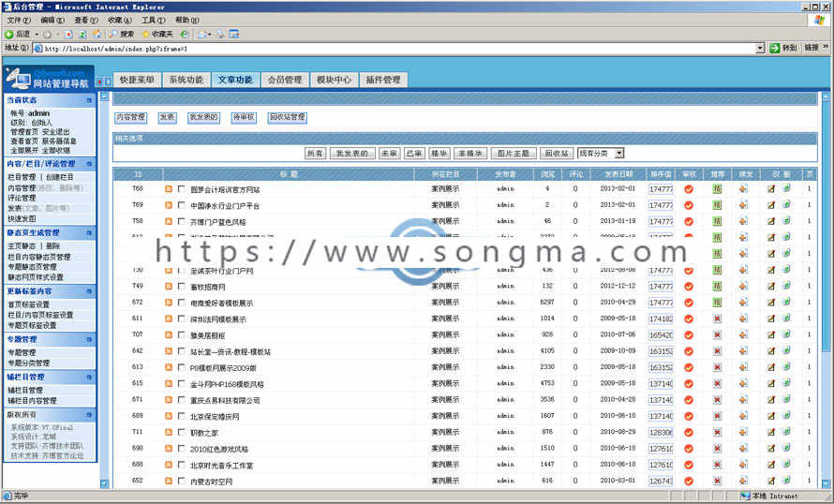Collapse the 辅栏目管理 sidebar section
The width and height of the screenshot is (834, 504).
coord(89,378)
